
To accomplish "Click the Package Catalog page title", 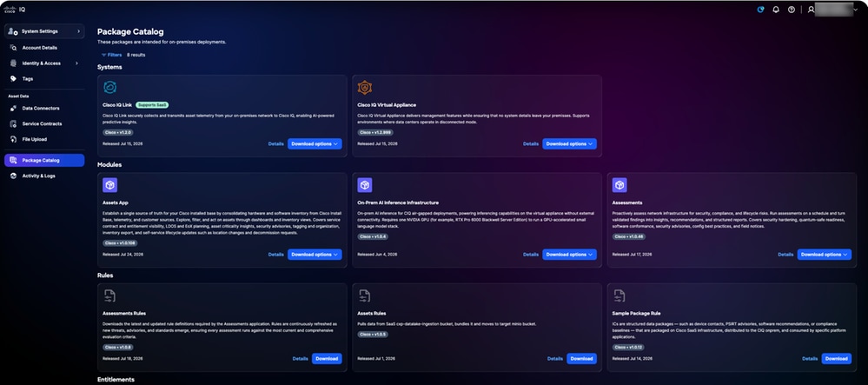I will tap(130, 32).
